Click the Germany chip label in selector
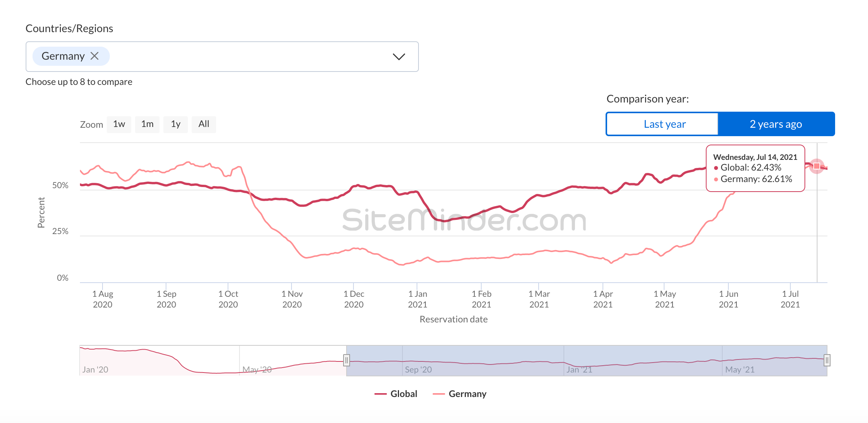The width and height of the screenshot is (868, 423). coord(63,56)
